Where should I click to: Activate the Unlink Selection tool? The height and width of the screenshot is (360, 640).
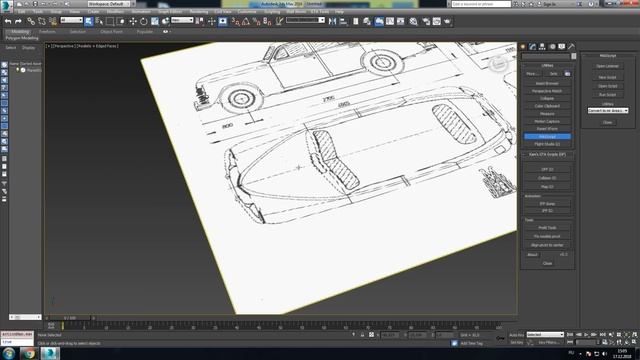point(42,21)
